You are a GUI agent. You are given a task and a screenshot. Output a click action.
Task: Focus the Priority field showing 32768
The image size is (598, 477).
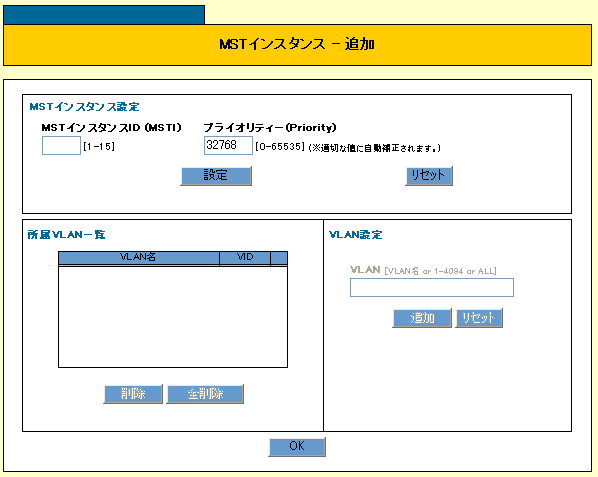tap(228, 146)
